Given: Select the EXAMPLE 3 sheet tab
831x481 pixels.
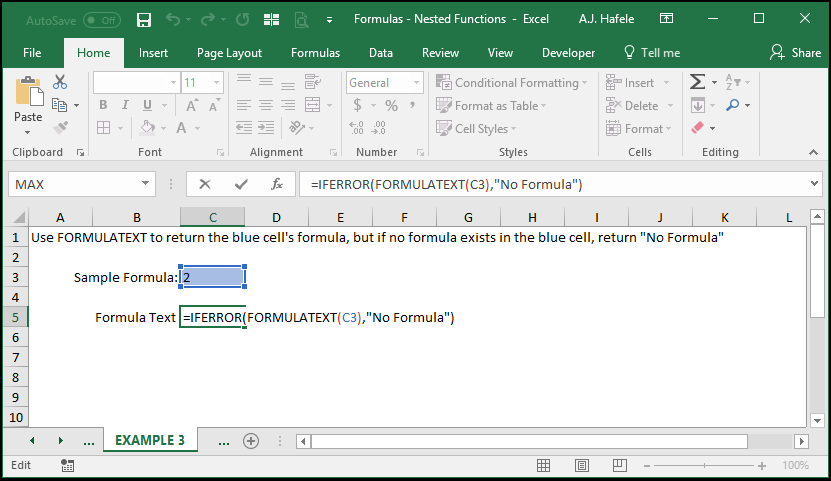Looking at the screenshot, I should tap(150, 440).
